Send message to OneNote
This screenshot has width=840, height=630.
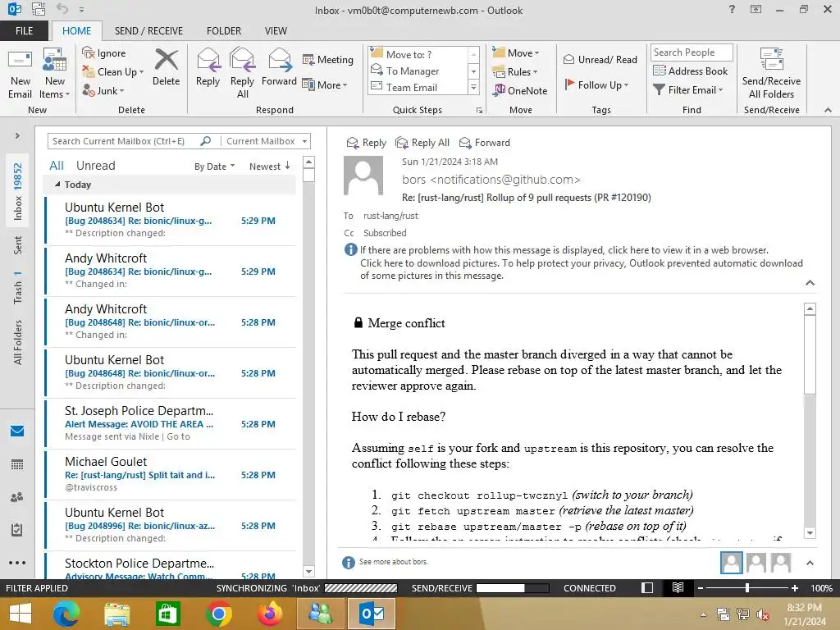(x=520, y=90)
